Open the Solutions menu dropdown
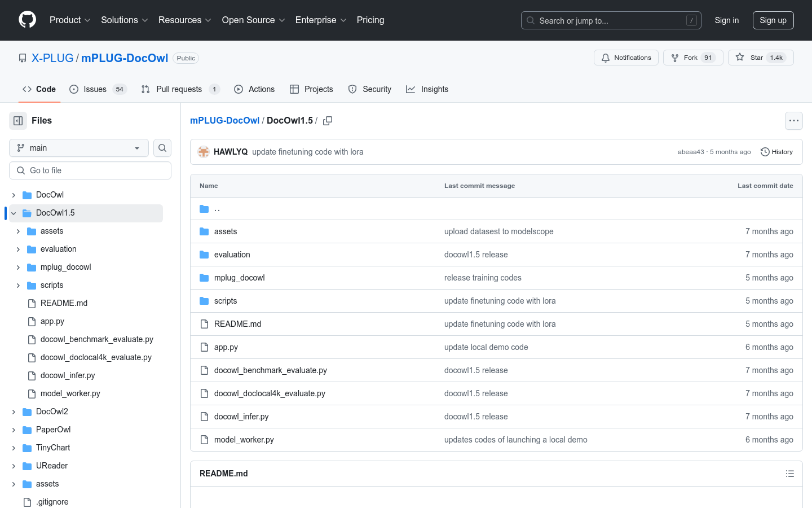Screen dimensions: 812x508 click(124, 20)
